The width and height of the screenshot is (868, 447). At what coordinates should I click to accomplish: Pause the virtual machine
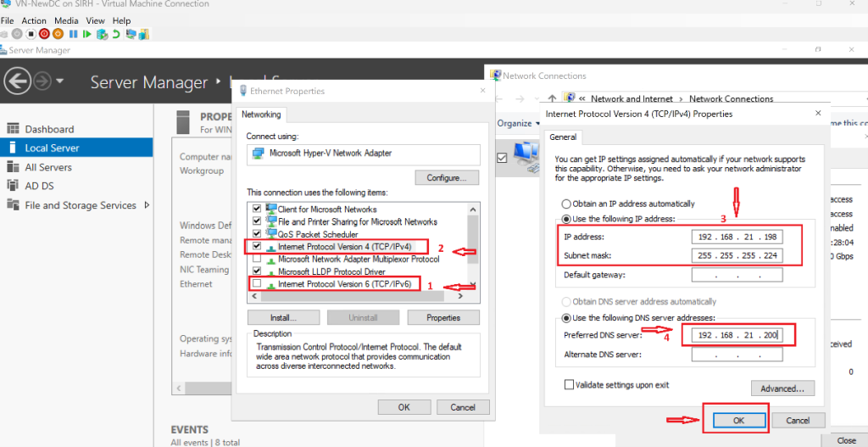point(73,34)
